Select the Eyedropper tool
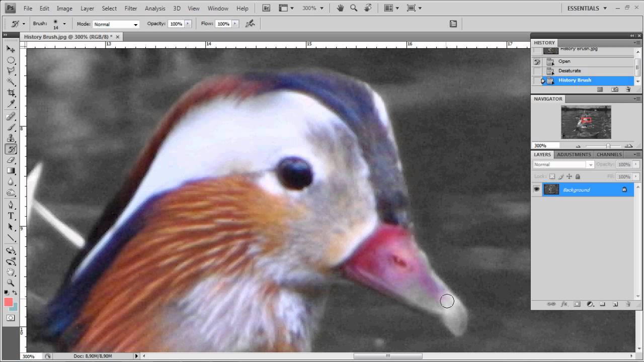The width and height of the screenshot is (644, 362). coord(11,104)
